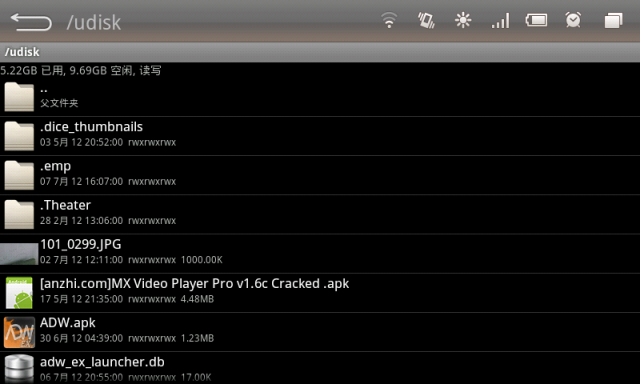Tap the brightness sun icon
The width and height of the screenshot is (640, 384).
tap(463, 20)
